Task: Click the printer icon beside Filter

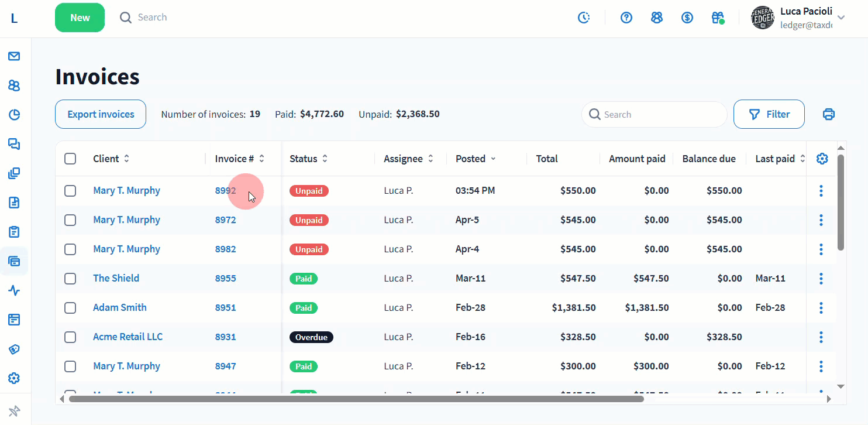Action: click(x=828, y=114)
